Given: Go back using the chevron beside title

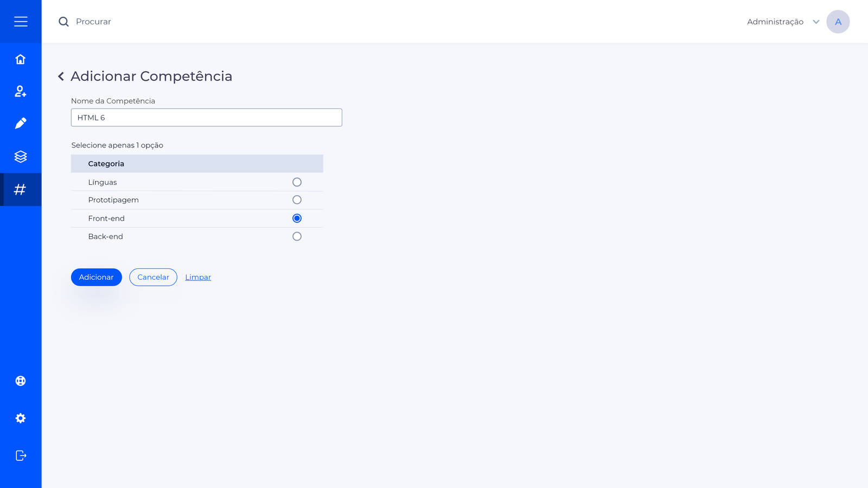Looking at the screenshot, I should coord(61,76).
